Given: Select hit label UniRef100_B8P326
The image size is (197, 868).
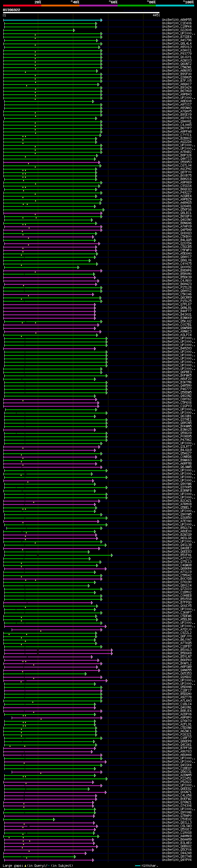Looking at the screenshot, I should 177,155.
